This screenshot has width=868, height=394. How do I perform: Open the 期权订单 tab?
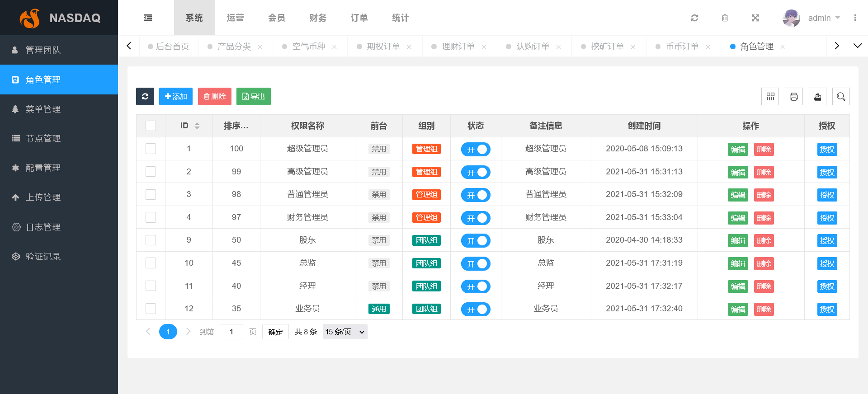click(383, 47)
